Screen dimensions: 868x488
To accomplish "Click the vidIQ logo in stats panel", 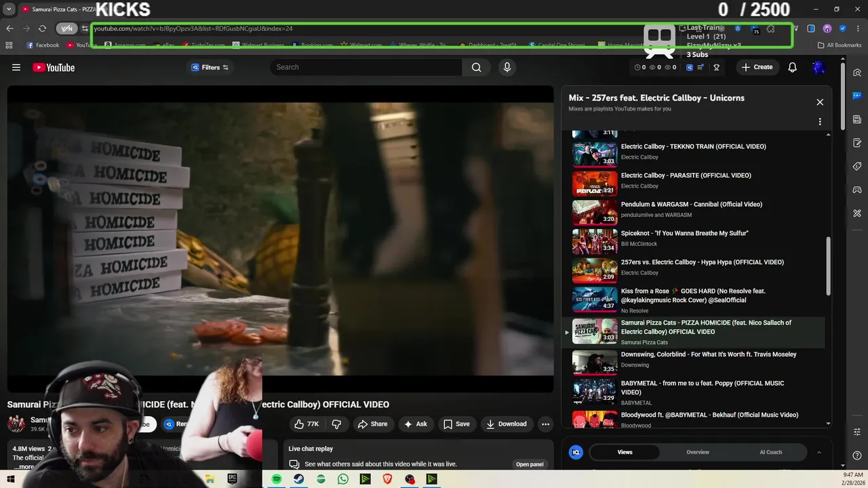I will pos(576,452).
